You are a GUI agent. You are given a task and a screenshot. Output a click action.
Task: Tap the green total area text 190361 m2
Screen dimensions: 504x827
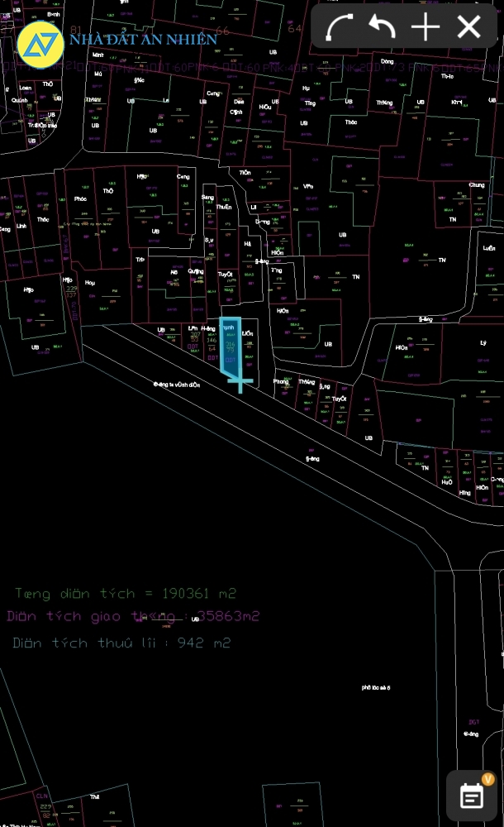[x=126, y=594]
